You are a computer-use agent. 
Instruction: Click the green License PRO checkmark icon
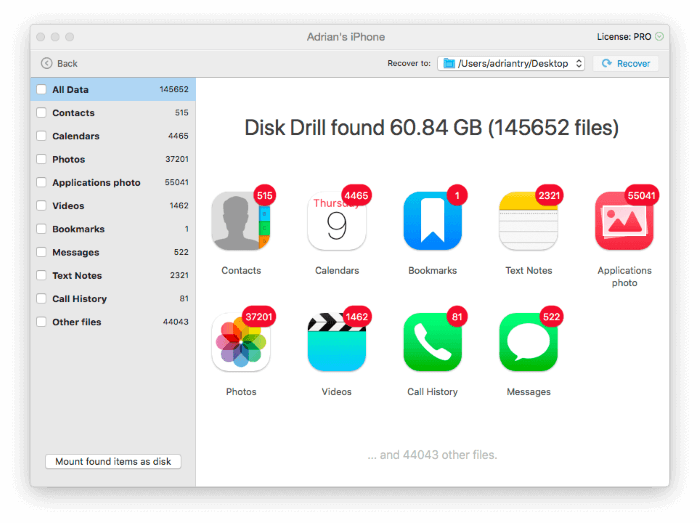point(659,37)
